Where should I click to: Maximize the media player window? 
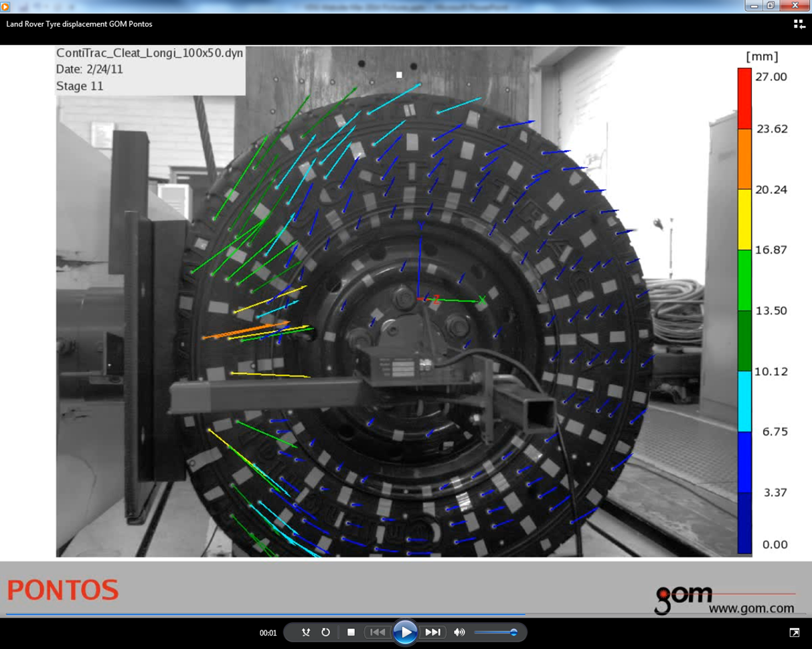771,6
